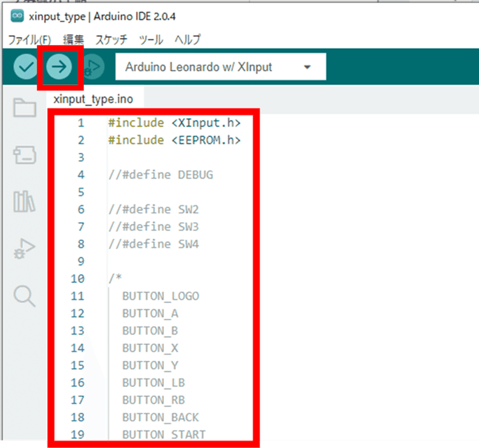Click the //#define SW3 line
Viewport: 479px width, 448px height.
(x=154, y=227)
